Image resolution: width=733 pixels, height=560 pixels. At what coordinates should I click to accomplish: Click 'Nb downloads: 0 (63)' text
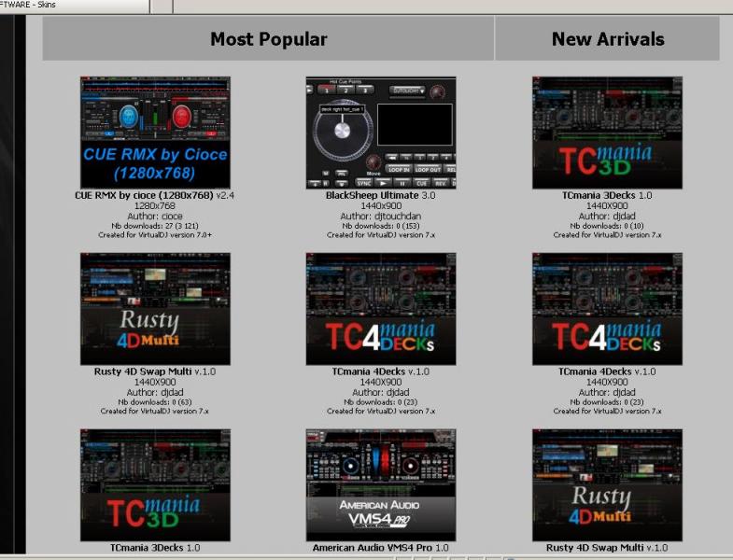pyautogui.click(x=155, y=402)
